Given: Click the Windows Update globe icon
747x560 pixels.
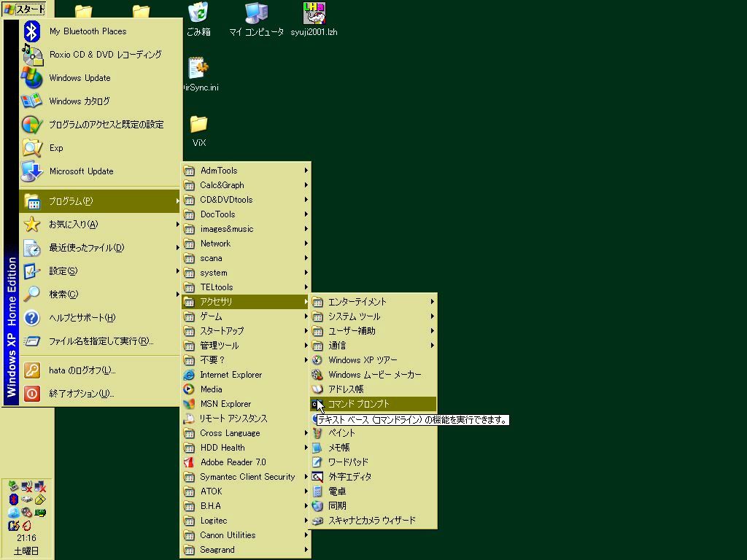Looking at the screenshot, I should (x=32, y=78).
